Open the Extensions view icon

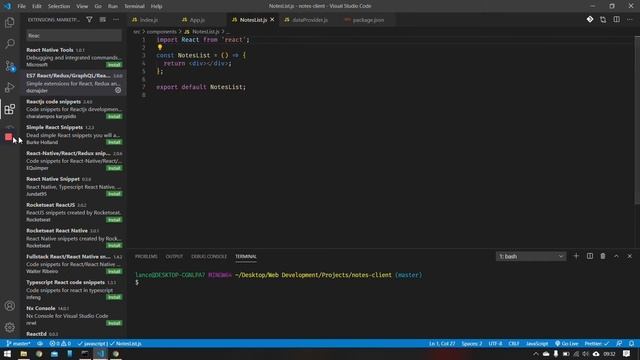tap(10, 109)
